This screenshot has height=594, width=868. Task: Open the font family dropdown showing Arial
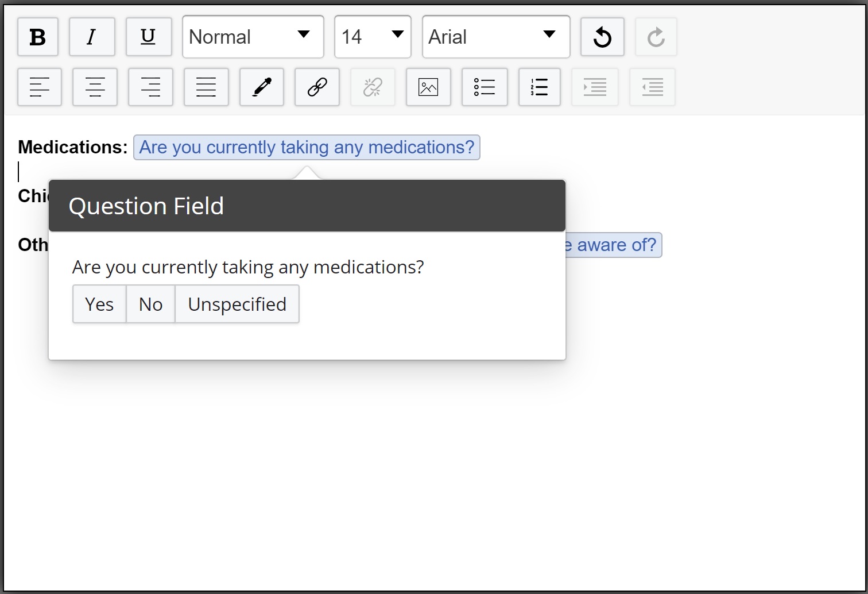click(495, 37)
